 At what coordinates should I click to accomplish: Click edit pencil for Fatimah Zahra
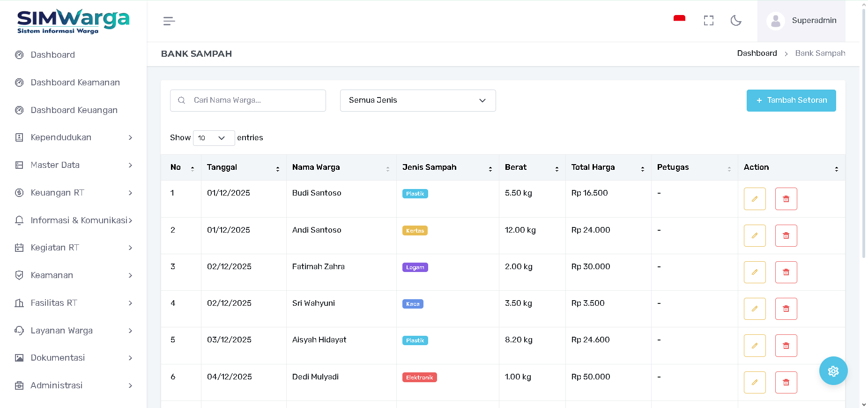point(754,272)
